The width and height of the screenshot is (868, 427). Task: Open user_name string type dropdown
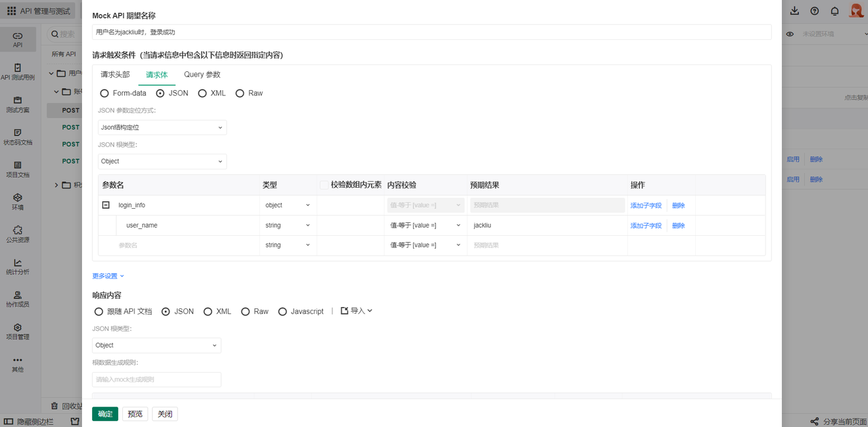(x=288, y=225)
